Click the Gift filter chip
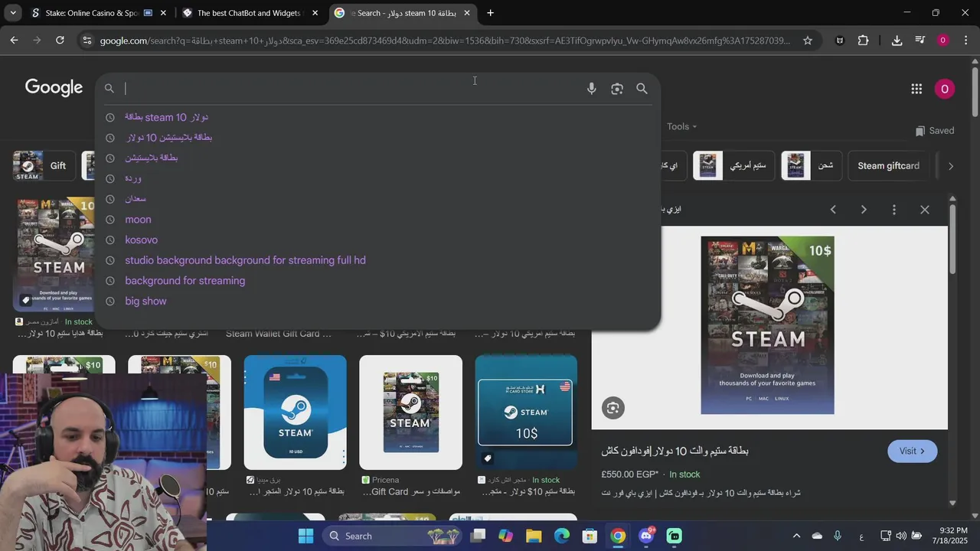This screenshot has height=551, width=980. [44, 166]
